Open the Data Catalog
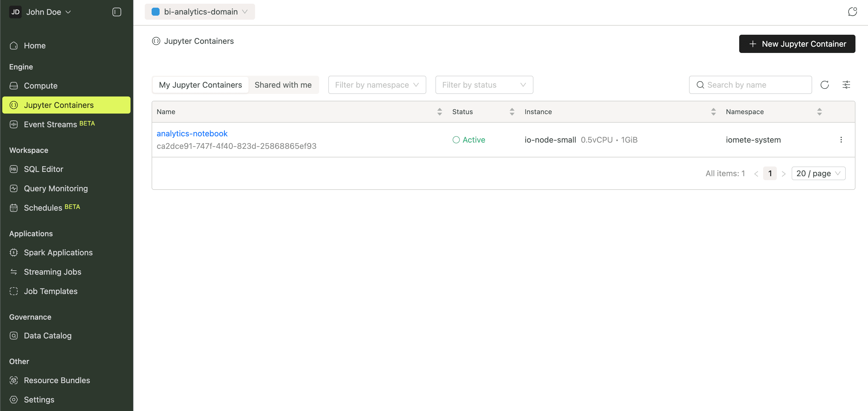 coord(48,335)
